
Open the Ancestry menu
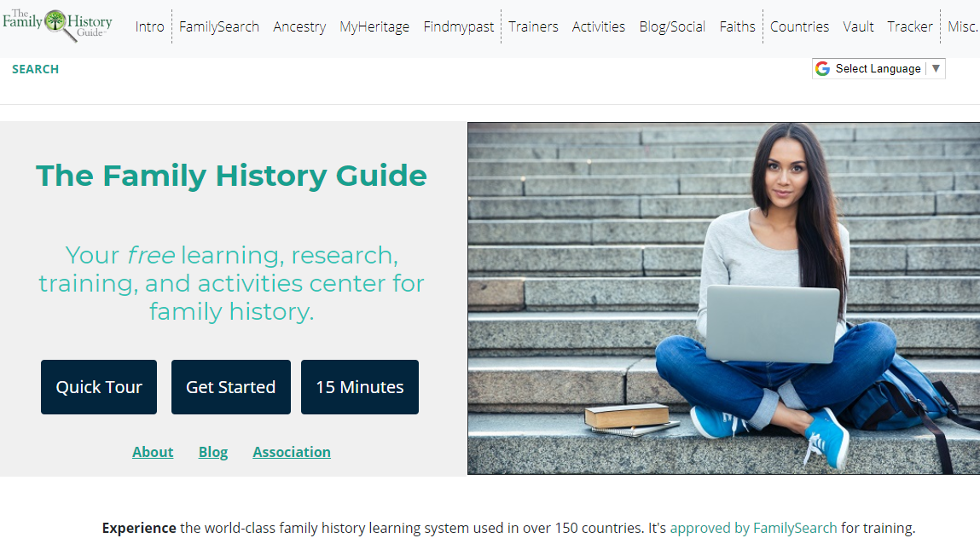coord(299,26)
